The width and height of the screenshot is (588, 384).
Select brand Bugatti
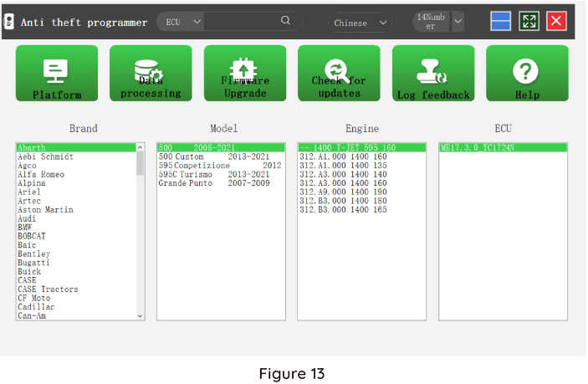[76, 262]
